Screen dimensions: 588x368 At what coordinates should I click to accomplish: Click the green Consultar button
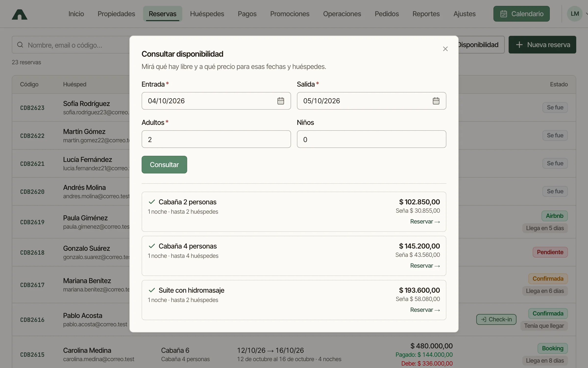[x=164, y=165]
